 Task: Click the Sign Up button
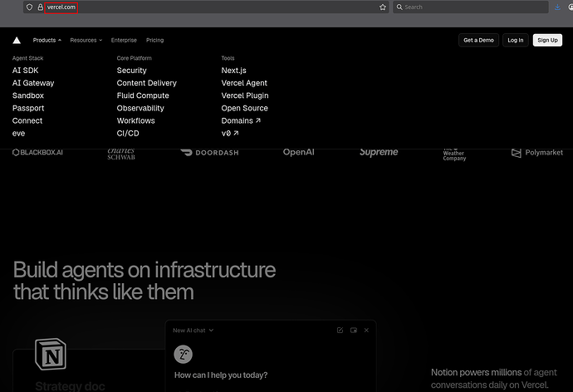pyautogui.click(x=547, y=40)
